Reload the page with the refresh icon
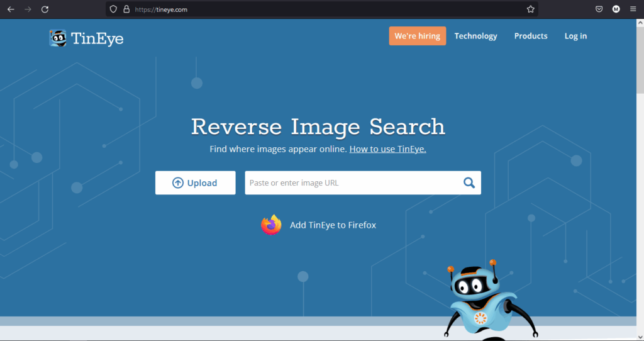The width and height of the screenshot is (644, 341). pos(45,9)
